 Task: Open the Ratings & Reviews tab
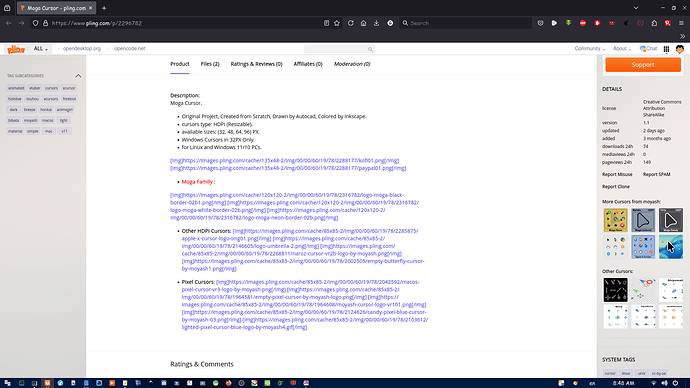(257, 64)
